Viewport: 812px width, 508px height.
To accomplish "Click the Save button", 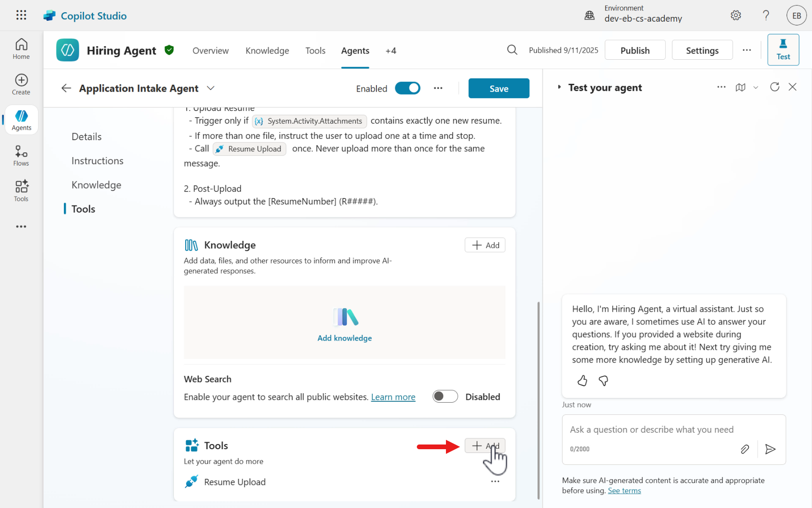I will click(499, 88).
